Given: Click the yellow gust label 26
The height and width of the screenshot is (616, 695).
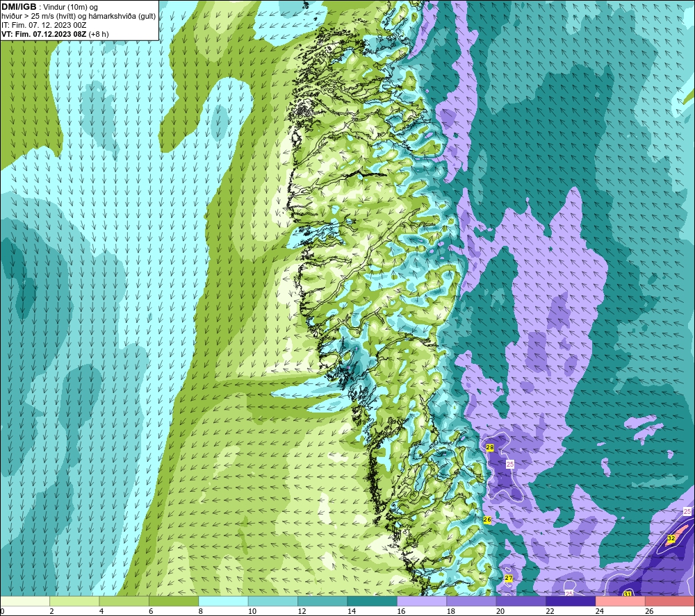Looking at the screenshot, I should 487,520.
